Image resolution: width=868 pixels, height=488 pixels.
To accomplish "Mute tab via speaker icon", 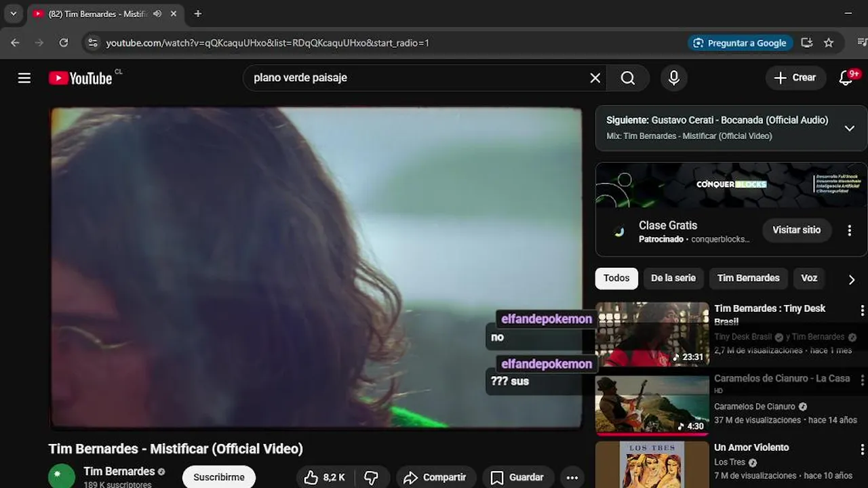I will pos(157,14).
